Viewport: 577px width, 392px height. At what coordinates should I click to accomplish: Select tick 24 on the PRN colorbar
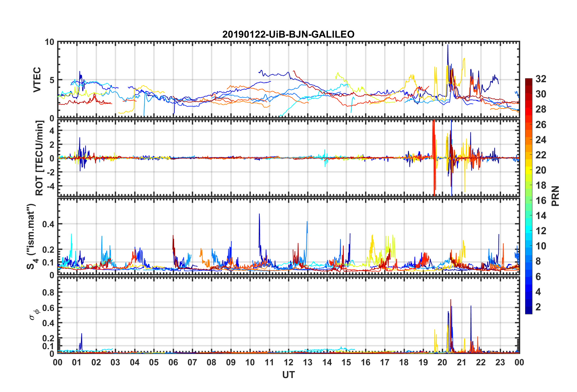click(x=541, y=140)
